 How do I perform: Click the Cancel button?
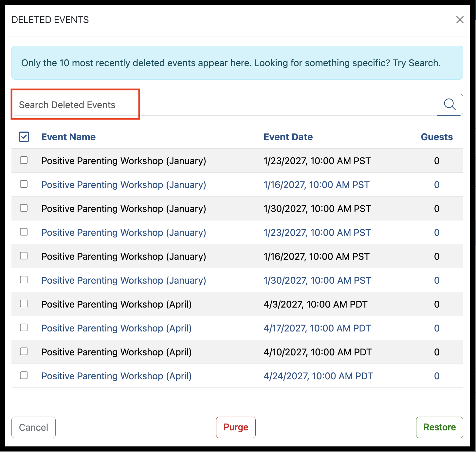[x=33, y=427]
